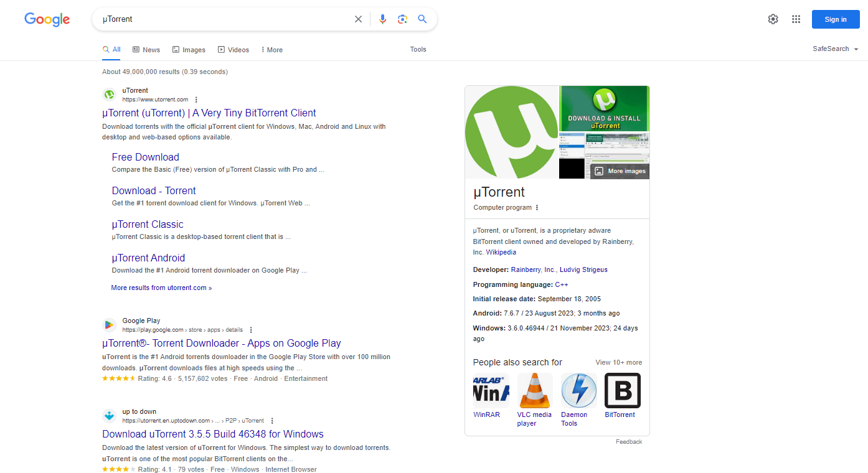Focus the search input containing µTorrent
Viewport: 868px width, 473px height.
pos(224,19)
